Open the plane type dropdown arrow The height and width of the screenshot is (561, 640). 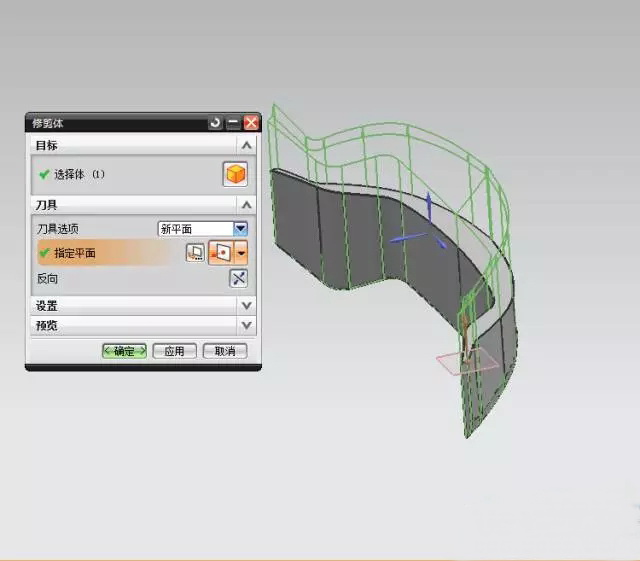click(241, 254)
